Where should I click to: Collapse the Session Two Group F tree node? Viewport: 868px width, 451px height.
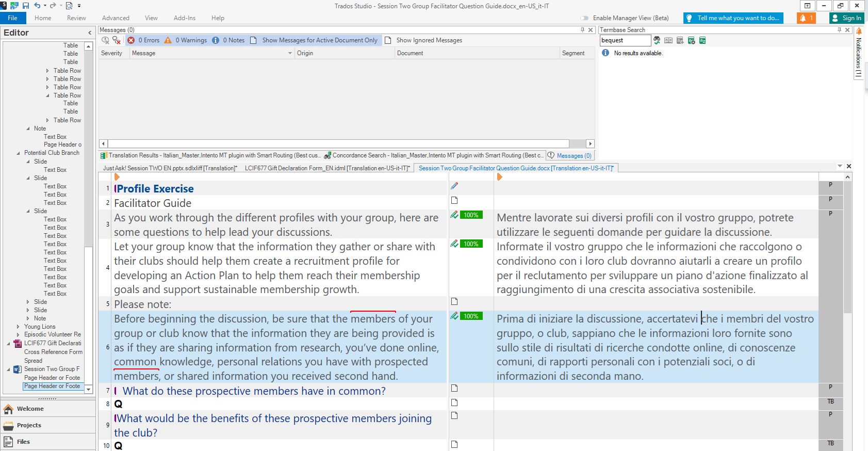click(9, 369)
